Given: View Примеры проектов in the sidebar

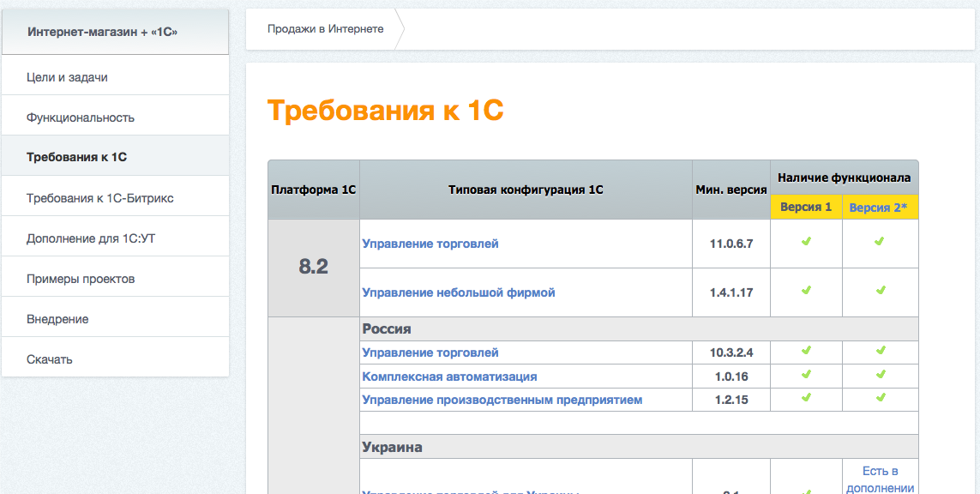Looking at the screenshot, I should (115, 279).
